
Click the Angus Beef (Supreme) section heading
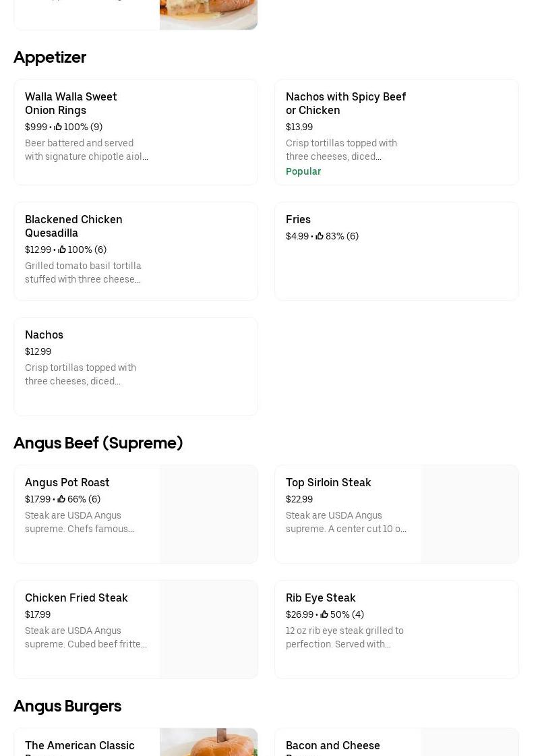pyautogui.click(x=98, y=442)
